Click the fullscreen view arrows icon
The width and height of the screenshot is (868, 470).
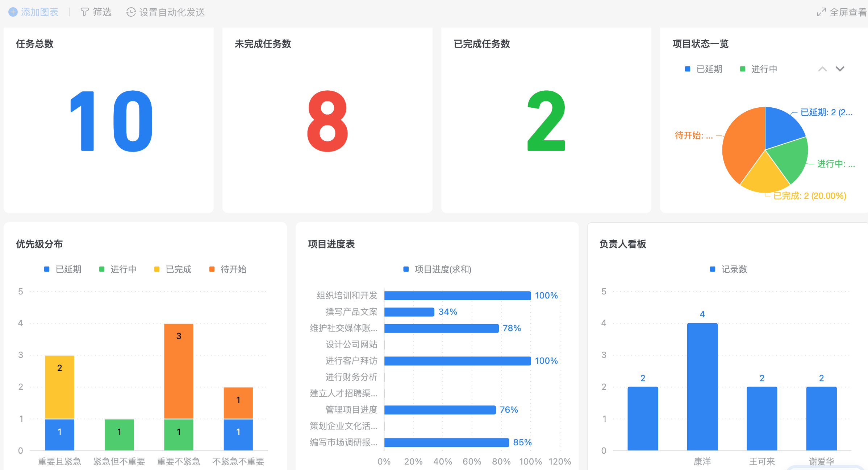tap(821, 12)
